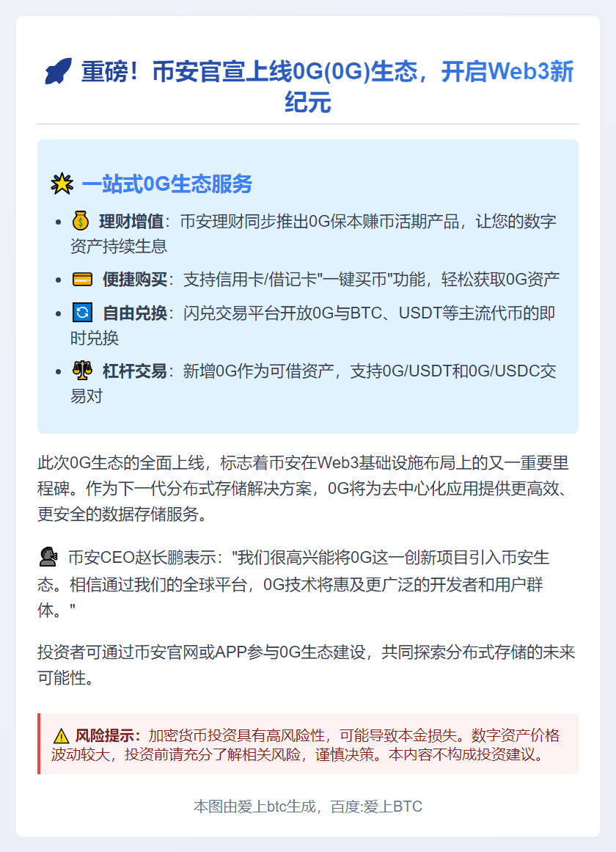Click the bold label 便捷购买
The width and height of the screenshot is (616, 852).
point(135,280)
